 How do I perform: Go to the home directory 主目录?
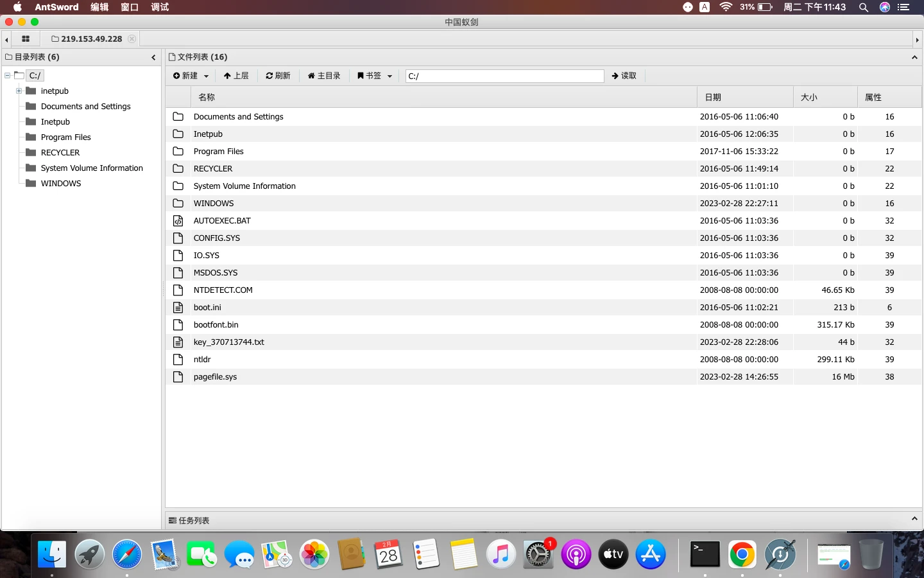click(324, 76)
